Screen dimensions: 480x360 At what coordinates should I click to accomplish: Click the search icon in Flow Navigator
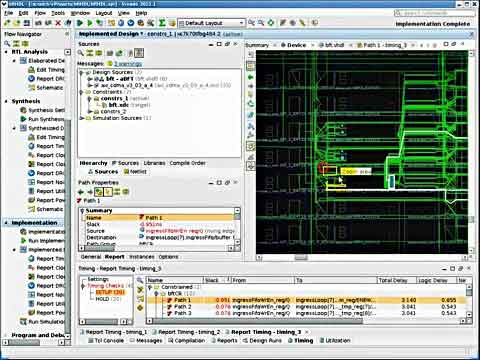(7, 44)
